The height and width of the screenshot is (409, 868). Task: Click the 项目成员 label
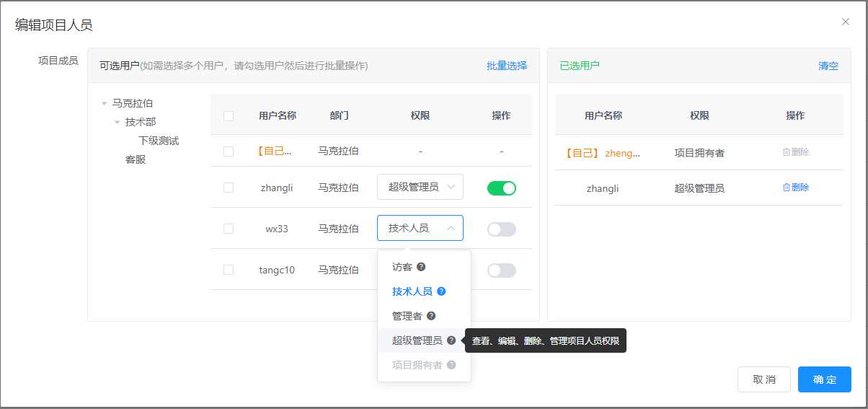point(58,61)
